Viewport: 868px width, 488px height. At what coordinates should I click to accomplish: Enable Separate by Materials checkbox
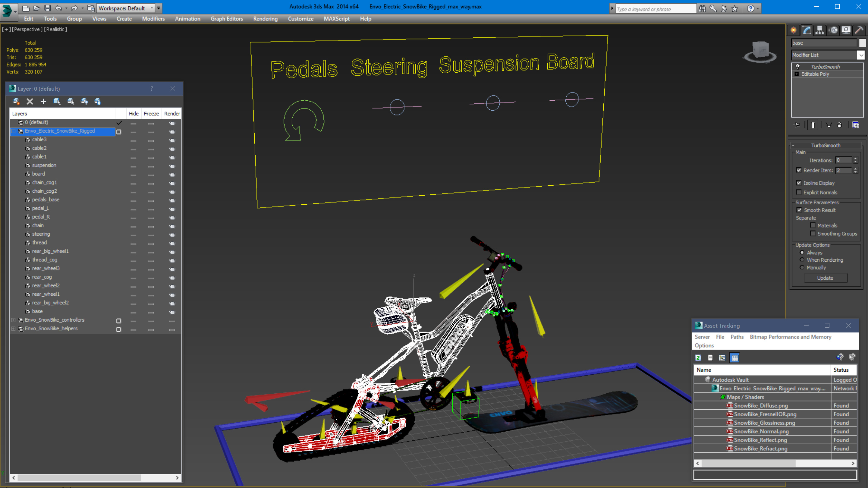(x=813, y=225)
